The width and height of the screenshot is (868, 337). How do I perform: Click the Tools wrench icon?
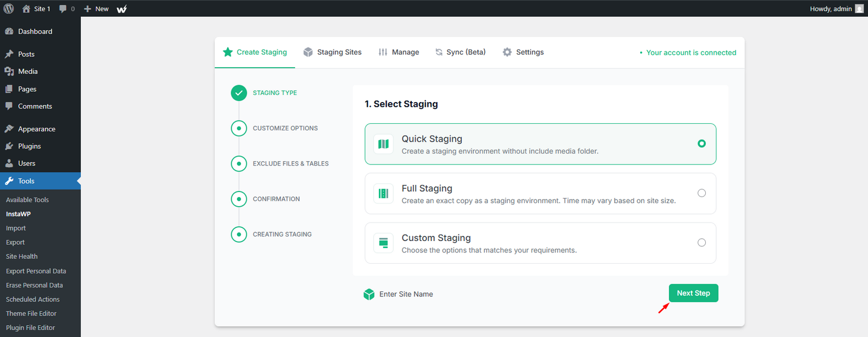(x=9, y=181)
